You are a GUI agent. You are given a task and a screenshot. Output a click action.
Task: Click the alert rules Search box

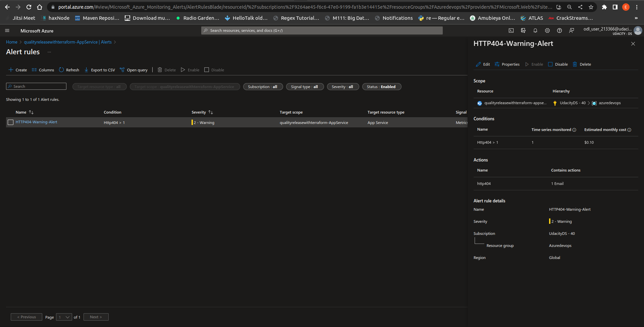point(36,86)
